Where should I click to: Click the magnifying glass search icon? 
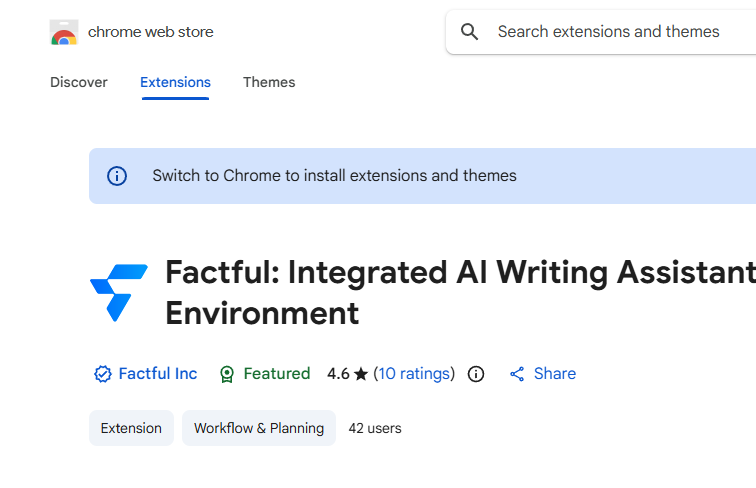[x=469, y=32]
